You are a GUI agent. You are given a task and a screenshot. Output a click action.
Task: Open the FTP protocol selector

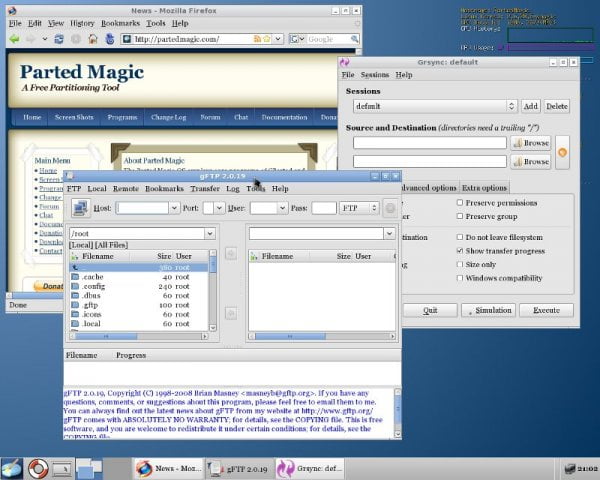[x=359, y=208]
